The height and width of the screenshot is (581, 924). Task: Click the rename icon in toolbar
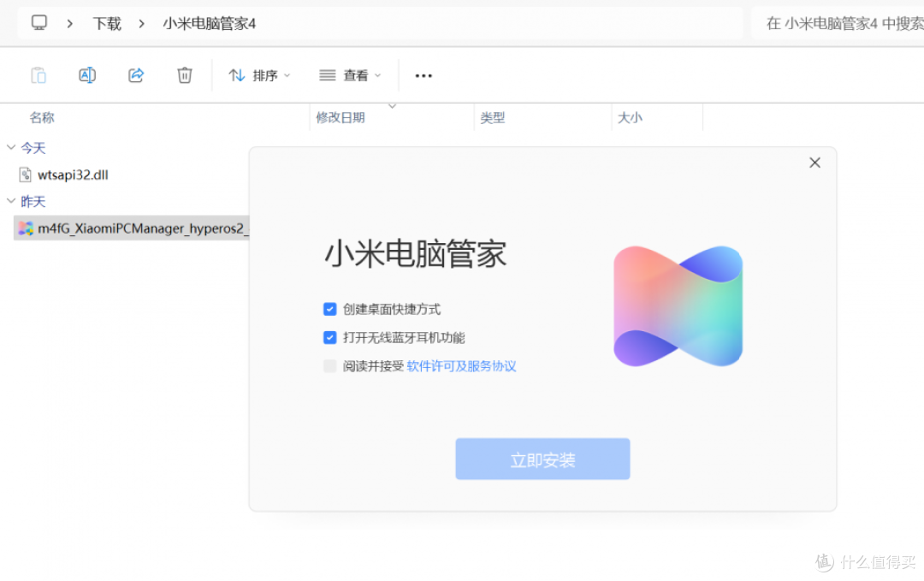(87, 75)
